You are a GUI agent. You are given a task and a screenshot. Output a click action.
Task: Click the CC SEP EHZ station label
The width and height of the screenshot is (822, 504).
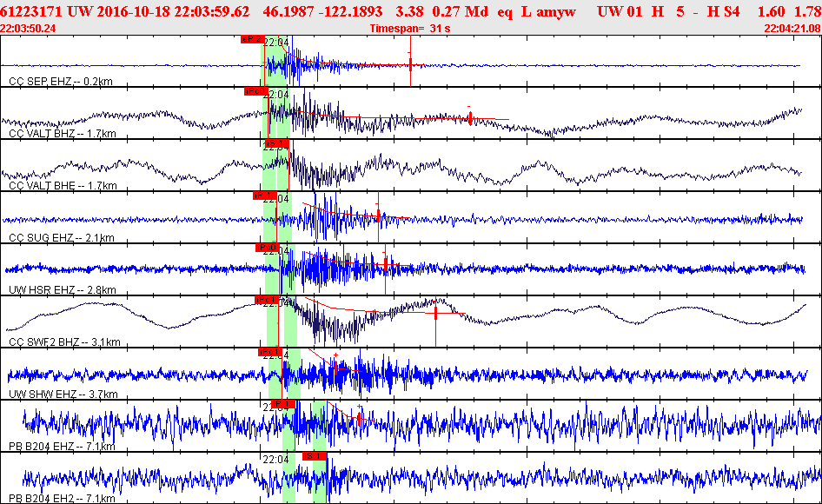61,82
